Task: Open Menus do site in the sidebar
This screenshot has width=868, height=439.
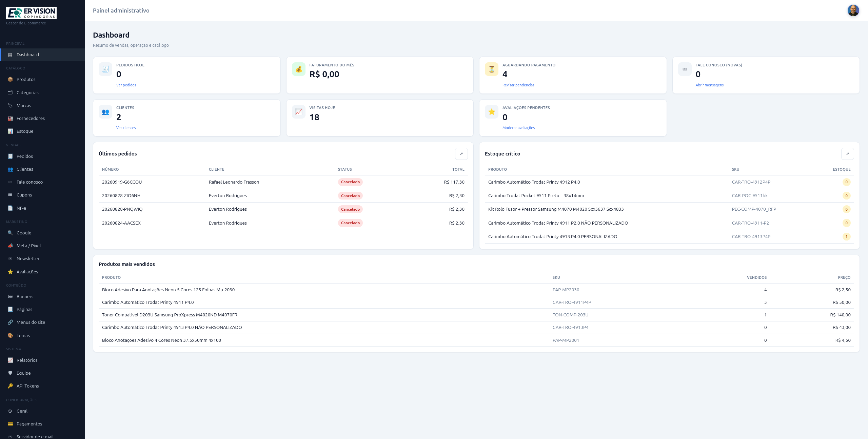Action: [x=42, y=322]
